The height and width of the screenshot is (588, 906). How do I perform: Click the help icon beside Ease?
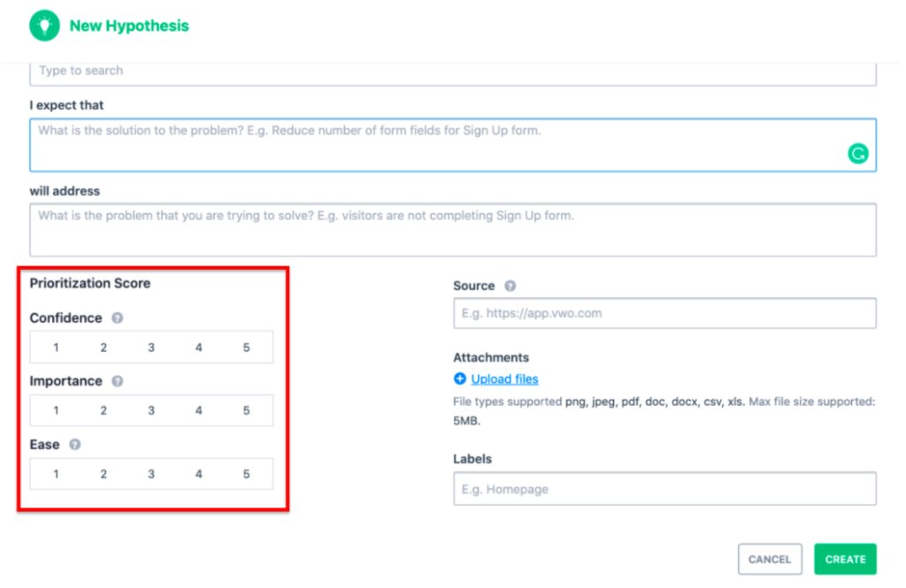(x=75, y=445)
